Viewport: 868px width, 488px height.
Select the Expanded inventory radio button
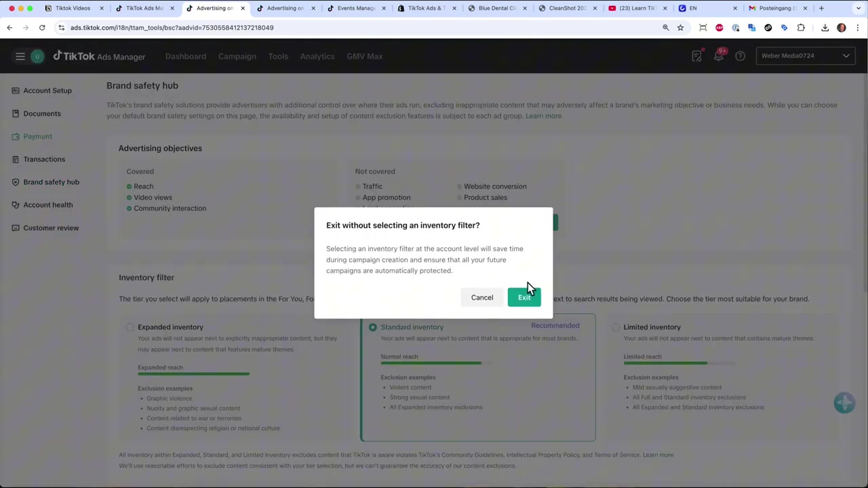130,327
